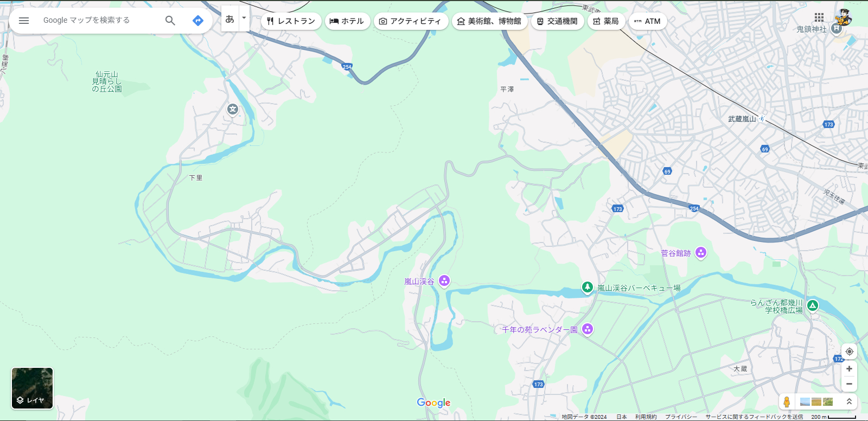Click the 薬局 filter button
This screenshot has width=868, height=421.
[606, 21]
